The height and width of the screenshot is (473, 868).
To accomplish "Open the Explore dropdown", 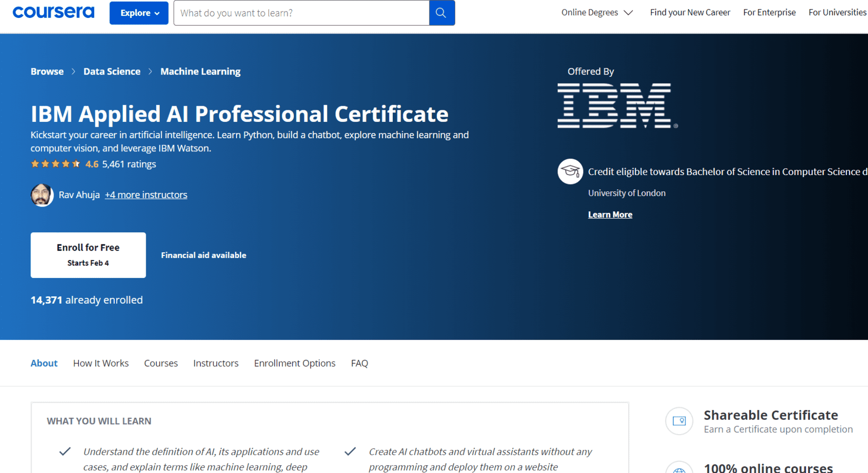I will pyautogui.click(x=138, y=13).
